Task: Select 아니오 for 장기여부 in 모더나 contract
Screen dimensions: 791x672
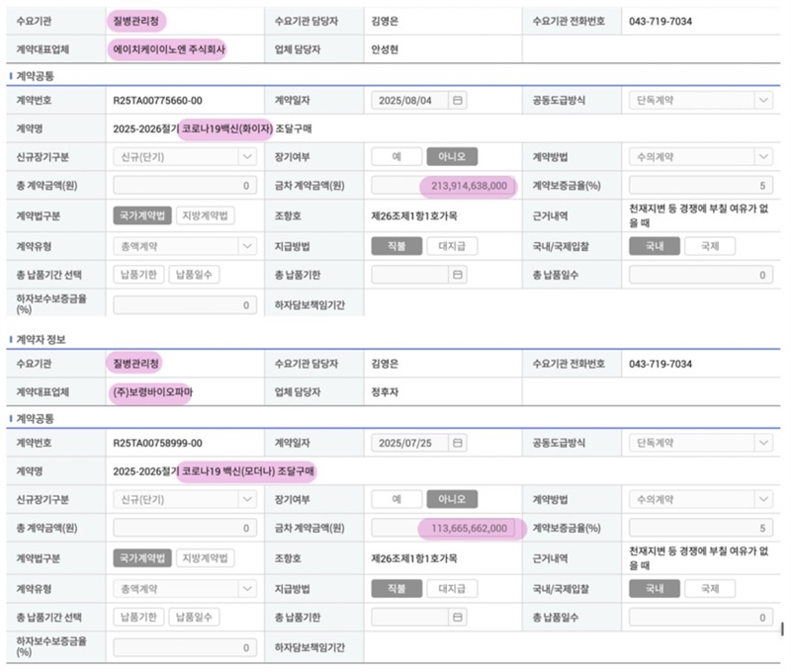Action: pos(452,499)
